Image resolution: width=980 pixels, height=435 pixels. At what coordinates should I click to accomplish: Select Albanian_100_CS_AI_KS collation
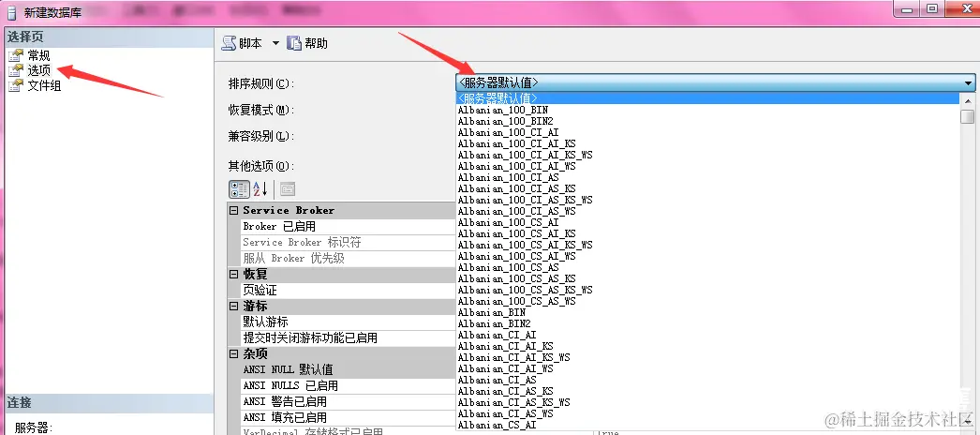(x=707, y=233)
